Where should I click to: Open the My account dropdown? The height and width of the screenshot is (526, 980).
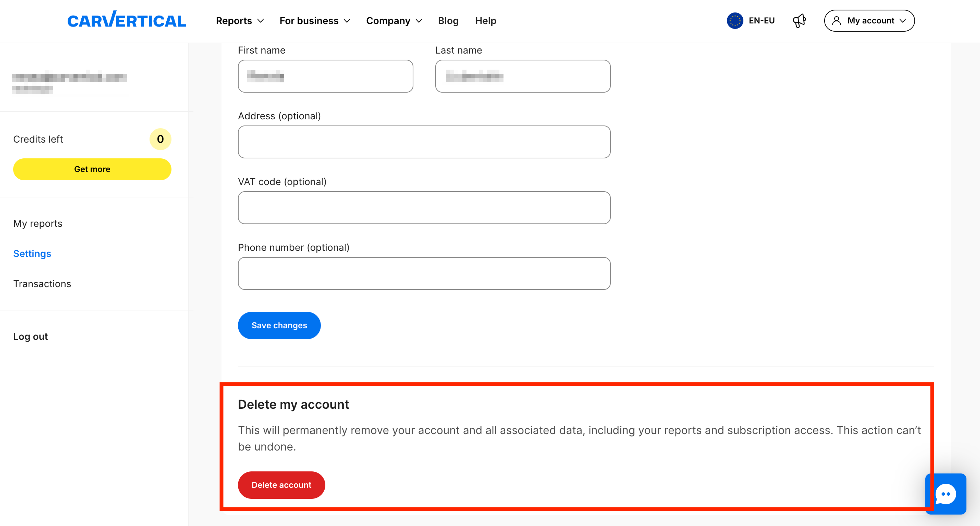(869, 21)
